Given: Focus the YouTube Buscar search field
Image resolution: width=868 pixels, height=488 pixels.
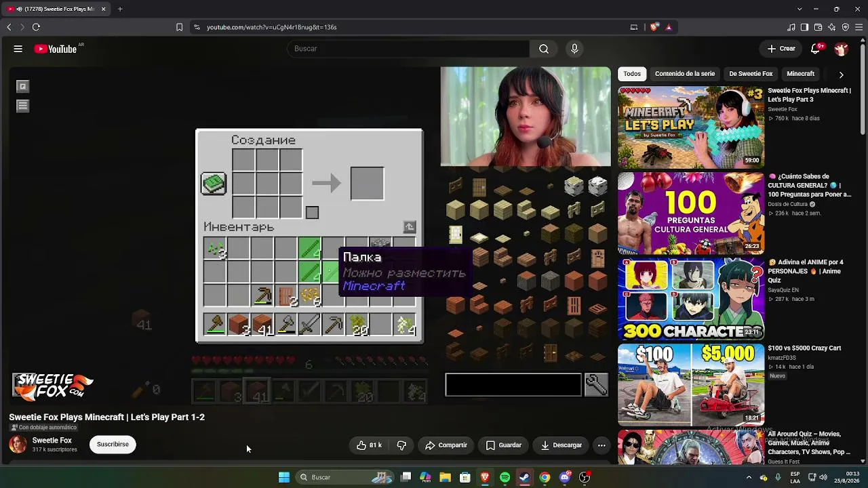Looking at the screenshot, I should pos(409,49).
